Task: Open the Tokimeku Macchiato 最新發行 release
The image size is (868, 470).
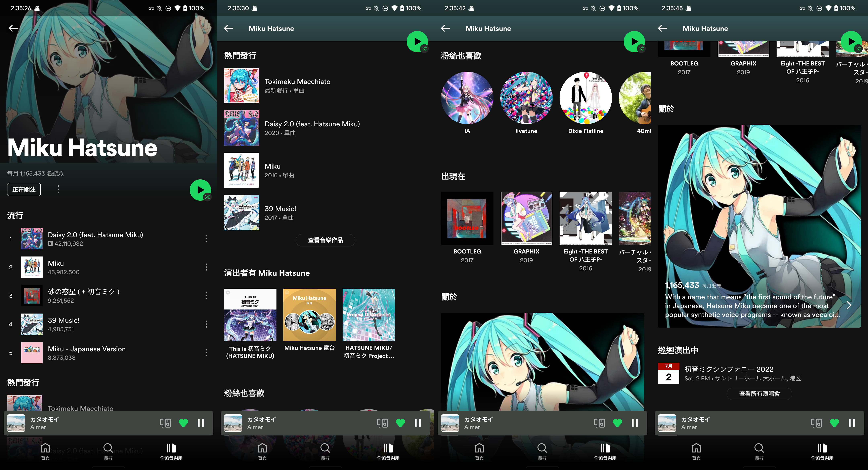Action: click(x=325, y=86)
